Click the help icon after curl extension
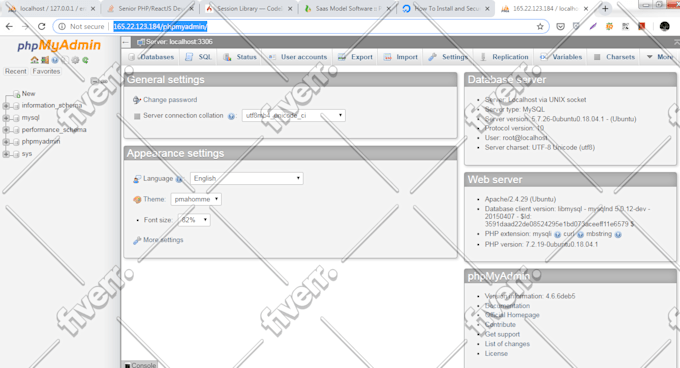Image resolution: width=680 pixels, height=368 pixels. [580, 234]
